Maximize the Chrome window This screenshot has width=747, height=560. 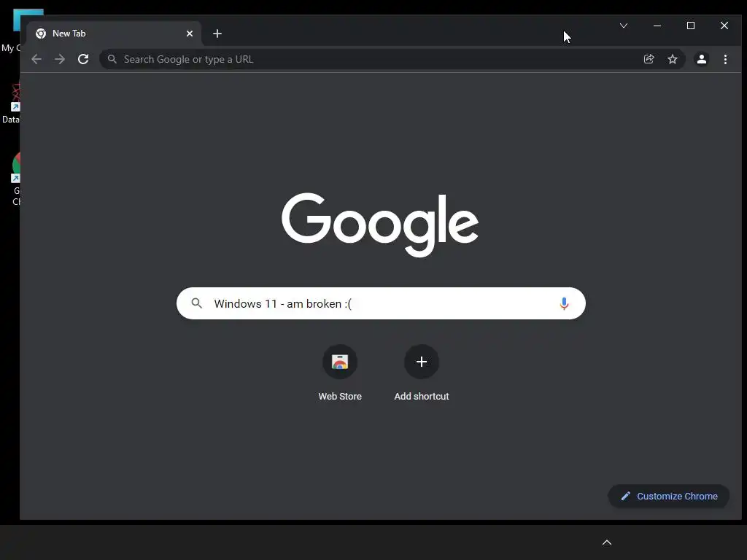point(691,26)
